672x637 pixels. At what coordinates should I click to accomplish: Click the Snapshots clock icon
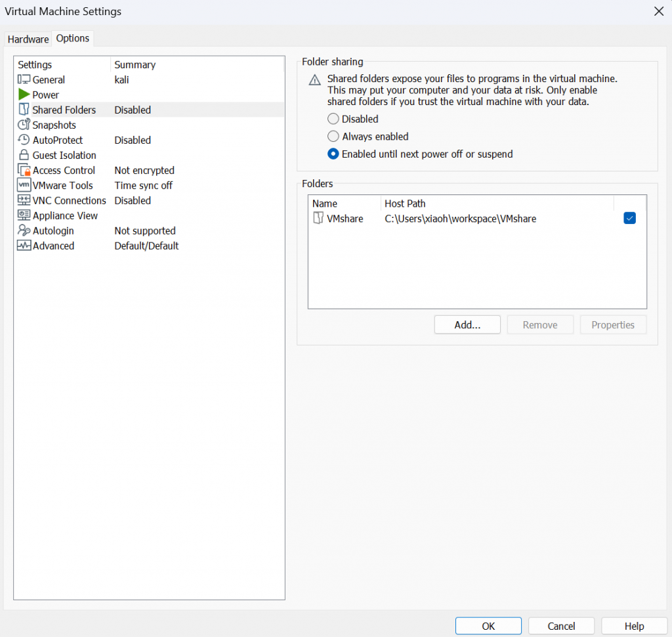24,124
